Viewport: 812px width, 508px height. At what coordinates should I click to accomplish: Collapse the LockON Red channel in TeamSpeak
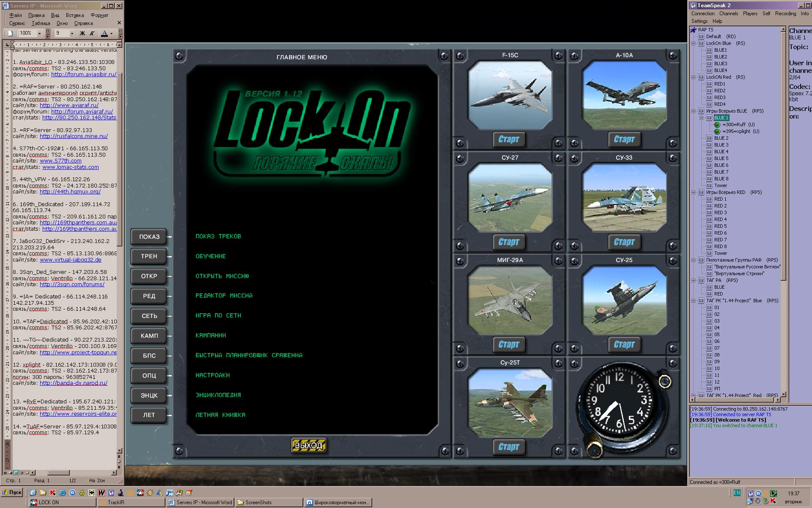click(x=694, y=77)
